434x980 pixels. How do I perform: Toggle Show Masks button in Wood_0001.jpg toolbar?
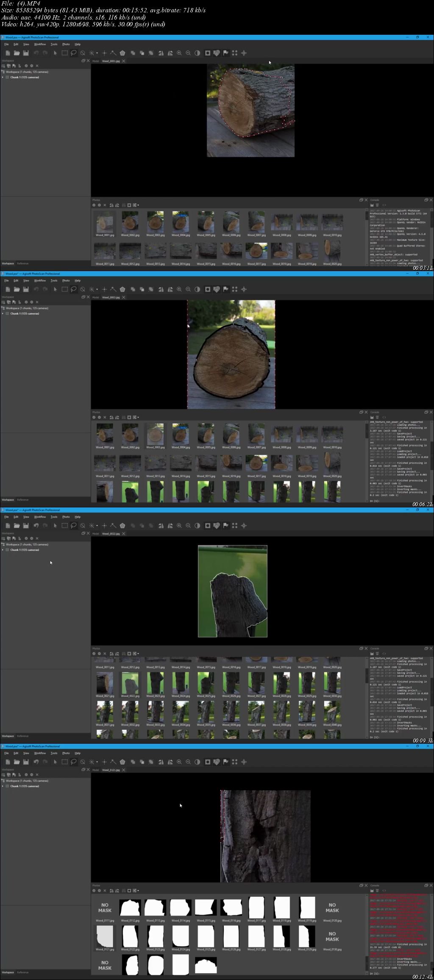(x=208, y=53)
